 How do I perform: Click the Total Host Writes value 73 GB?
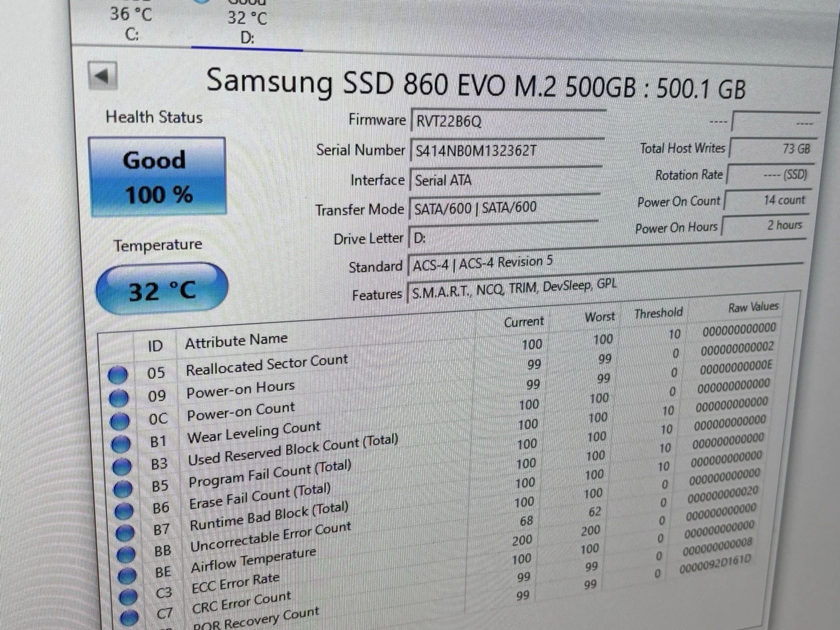[x=773, y=148]
